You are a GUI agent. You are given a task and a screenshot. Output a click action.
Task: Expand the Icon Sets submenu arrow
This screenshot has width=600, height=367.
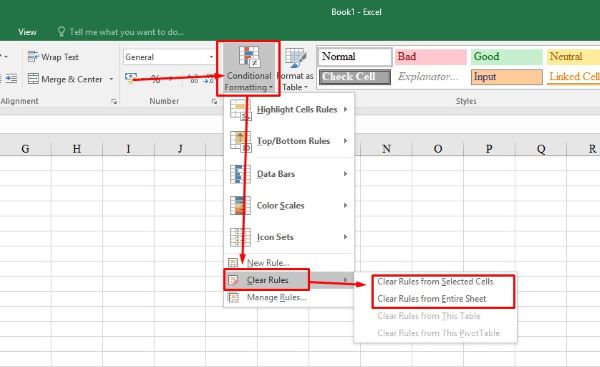click(x=345, y=237)
